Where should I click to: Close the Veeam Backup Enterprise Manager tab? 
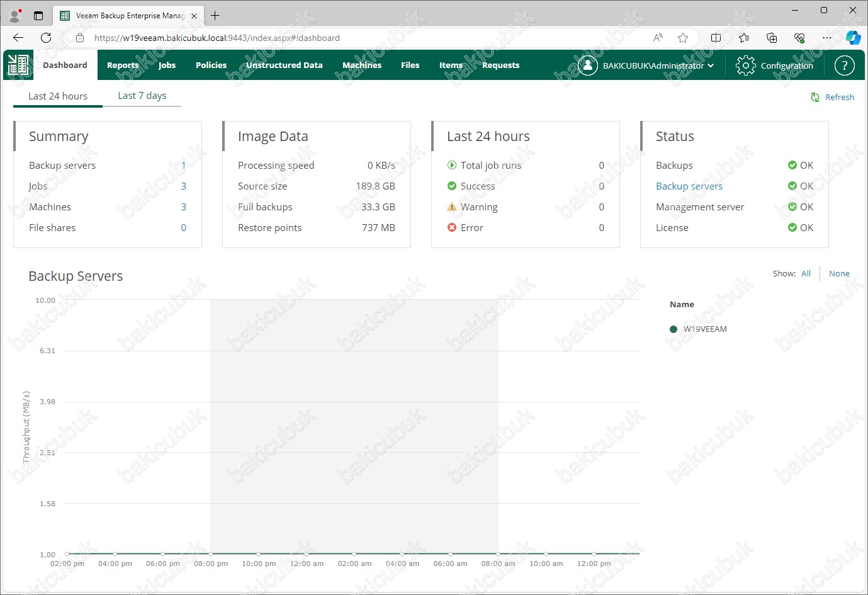click(x=194, y=16)
